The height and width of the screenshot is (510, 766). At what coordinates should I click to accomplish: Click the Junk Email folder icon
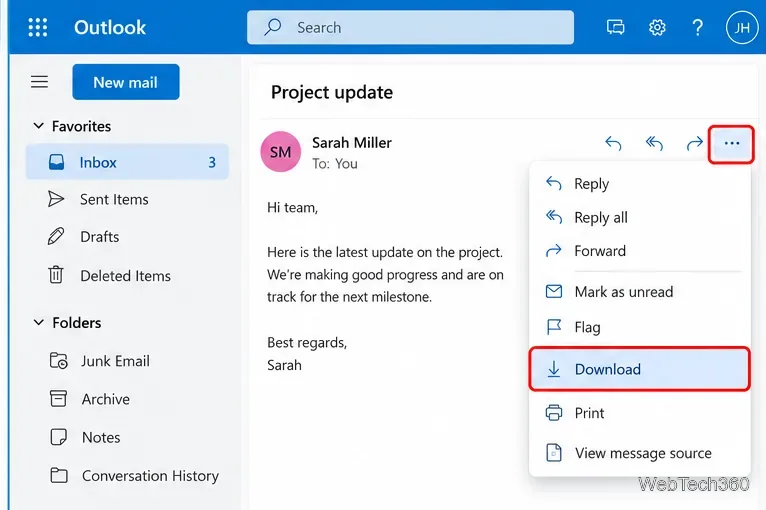59,361
